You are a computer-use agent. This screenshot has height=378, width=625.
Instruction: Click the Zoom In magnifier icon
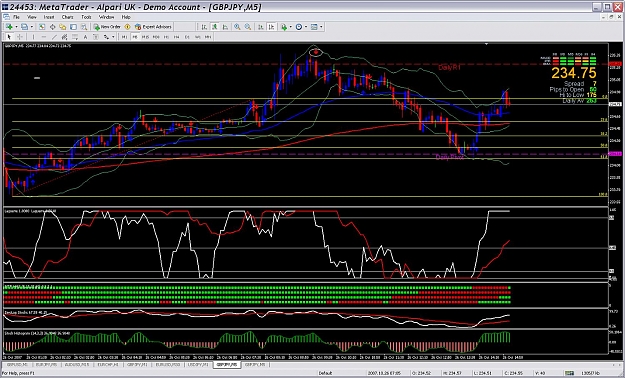click(237, 27)
